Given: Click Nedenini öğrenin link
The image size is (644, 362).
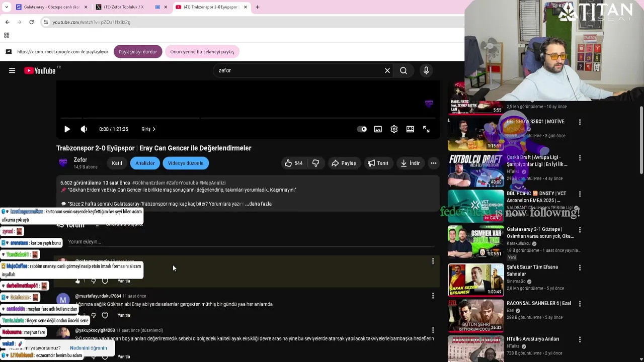Looking at the screenshot, I should (x=89, y=348).
